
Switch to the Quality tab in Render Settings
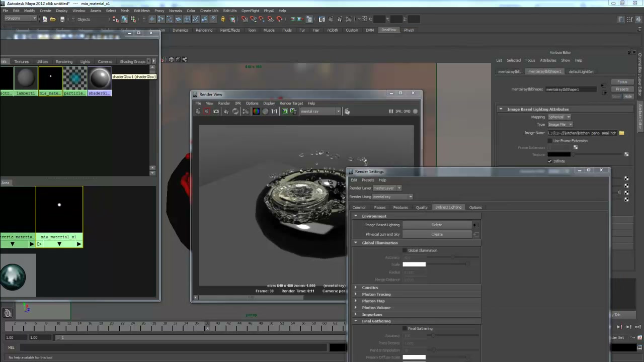422,207
